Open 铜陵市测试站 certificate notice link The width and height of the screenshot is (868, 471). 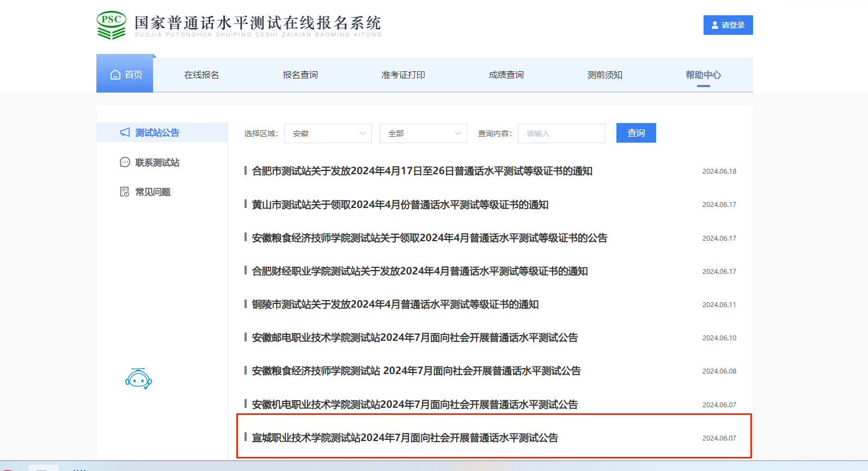[x=395, y=304]
